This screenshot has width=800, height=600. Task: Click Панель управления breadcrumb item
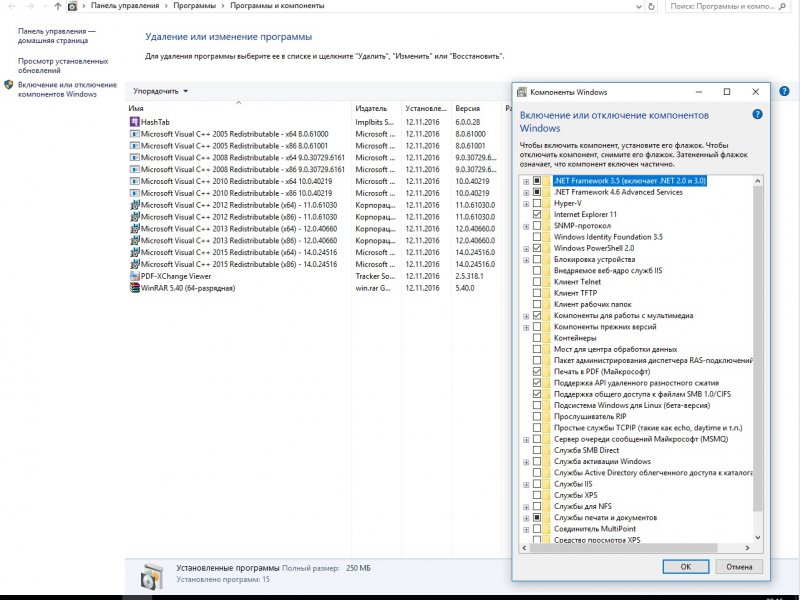[125, 6]
